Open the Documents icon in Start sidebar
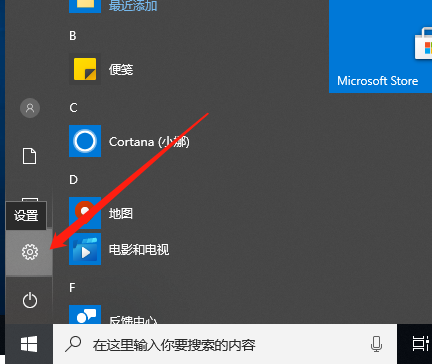The image size is (432, 364). pyautogui.click(x=29, y=156)
